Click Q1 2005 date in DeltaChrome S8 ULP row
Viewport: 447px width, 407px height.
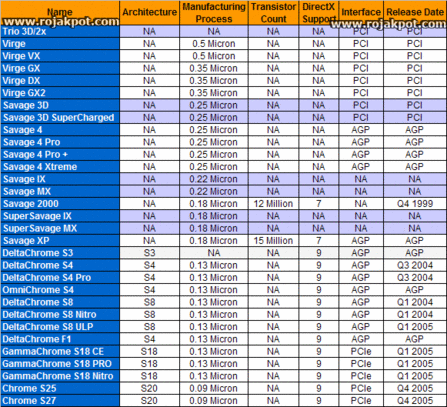point(415,327)
